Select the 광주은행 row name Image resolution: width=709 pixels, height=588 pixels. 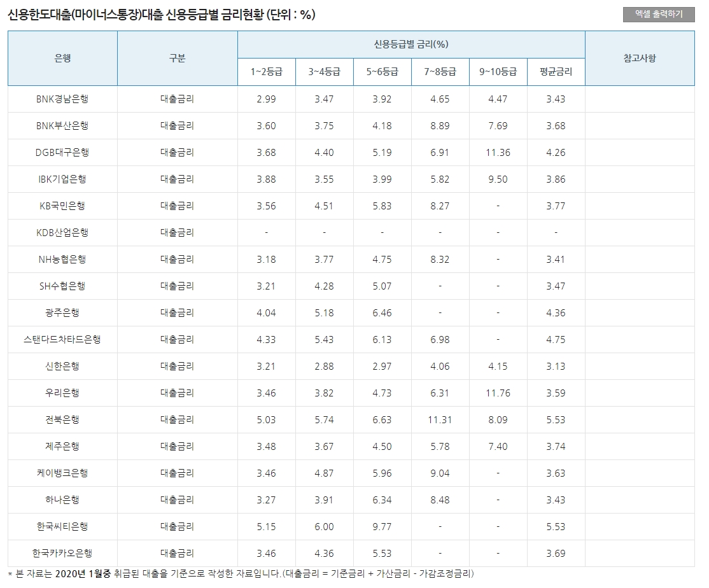tap(62, 312)
